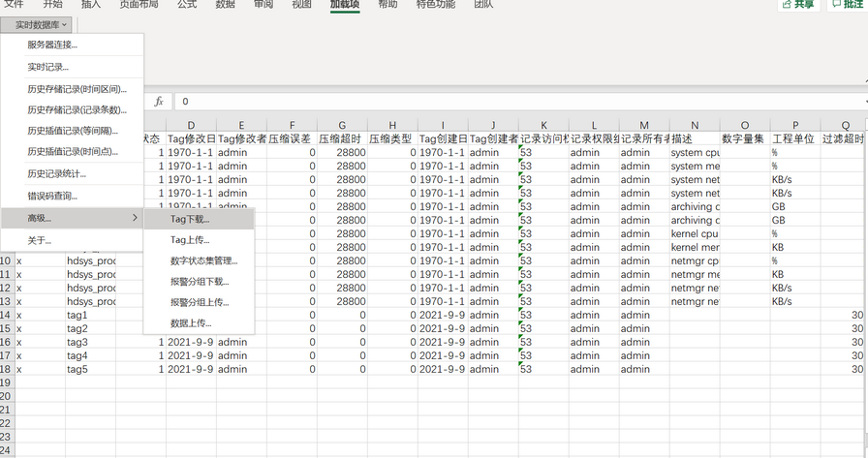
Task: Click the 压缩超时 header cell
Action: click(x=342, y=138)
